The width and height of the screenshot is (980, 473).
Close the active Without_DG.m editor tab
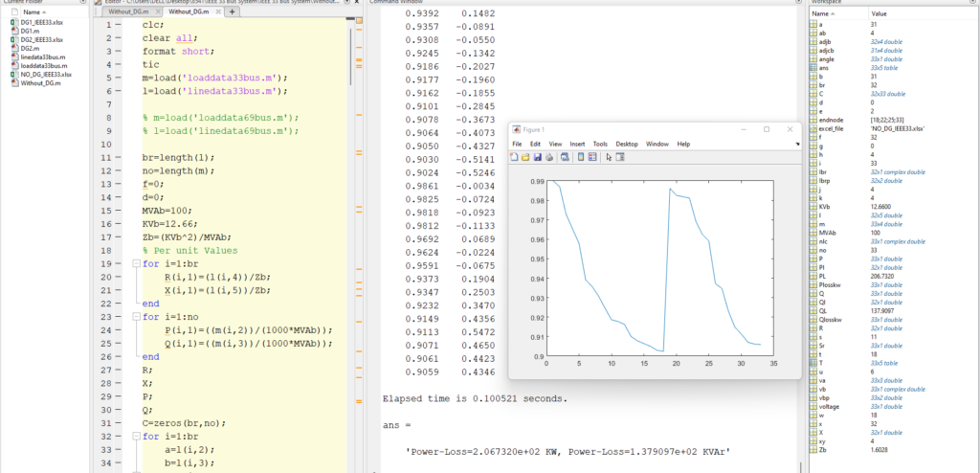pyautogui.click(x=218, y=11)
